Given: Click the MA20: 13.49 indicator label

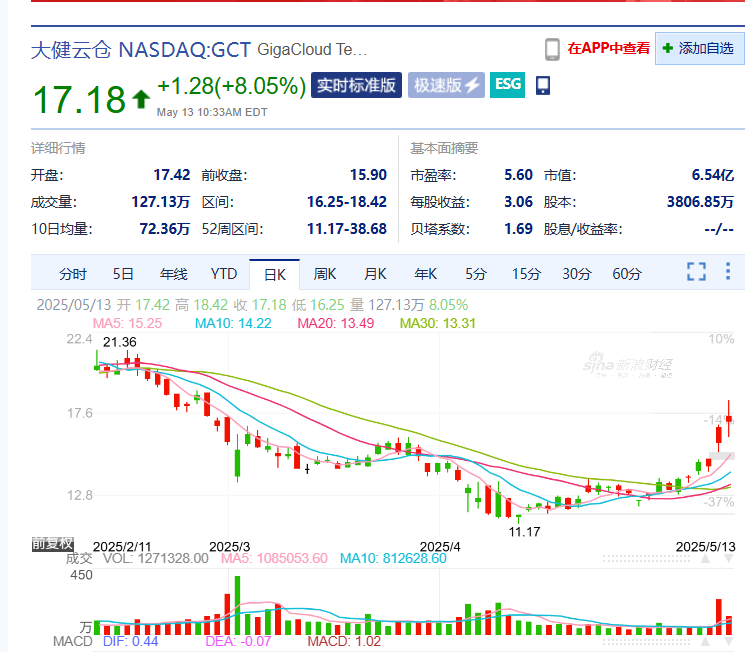Looking at the screenshot, I should [x=336, y=323].
